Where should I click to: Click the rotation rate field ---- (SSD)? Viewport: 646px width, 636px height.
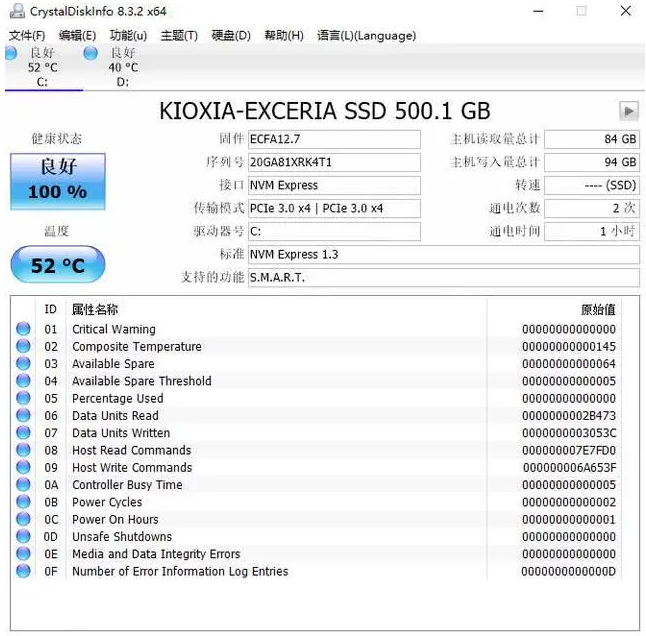coord(592,185)
